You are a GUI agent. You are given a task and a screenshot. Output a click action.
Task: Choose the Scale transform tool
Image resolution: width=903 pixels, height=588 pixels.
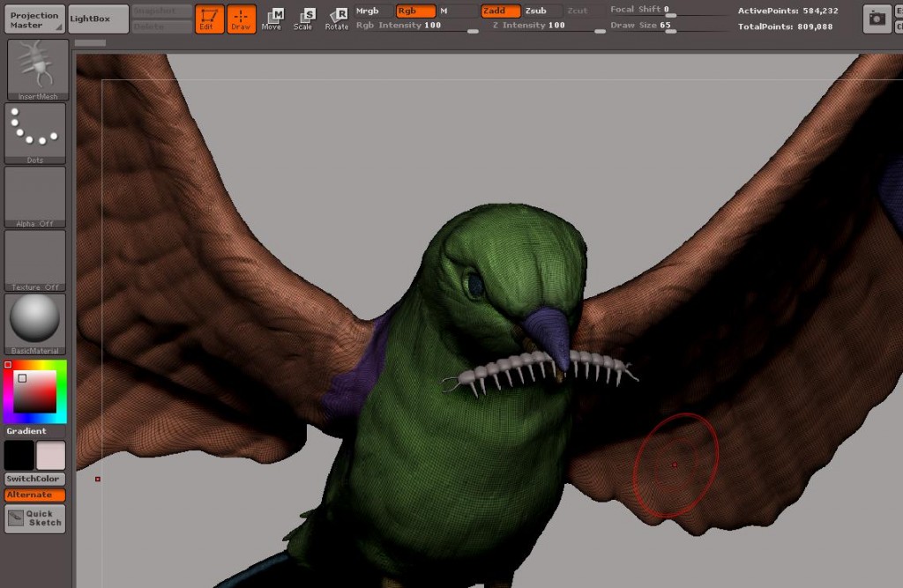point(303,19)
